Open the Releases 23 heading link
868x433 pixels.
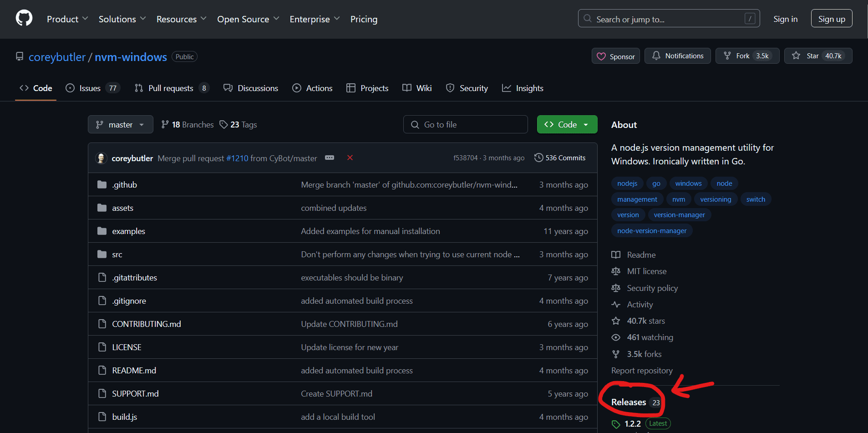[x=636, y=402]
